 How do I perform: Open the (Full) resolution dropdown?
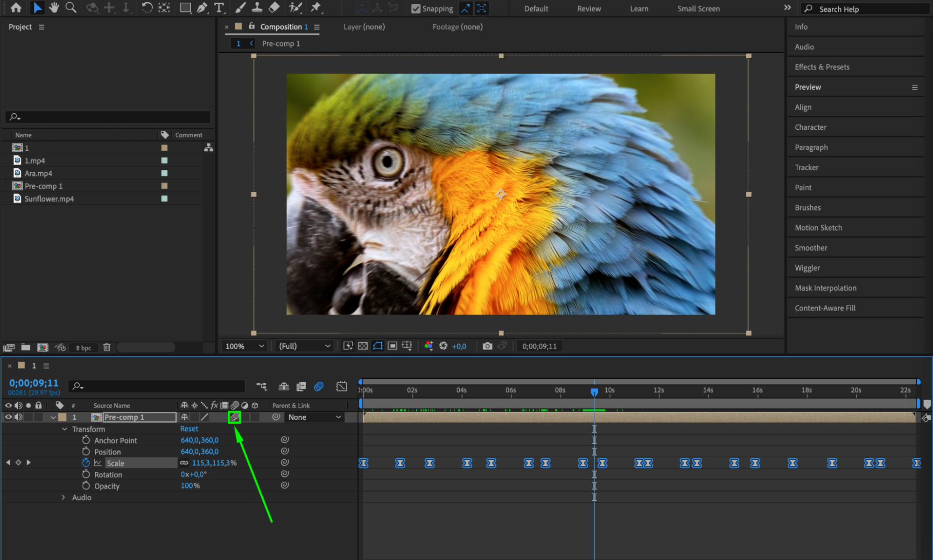click(304, 346)
